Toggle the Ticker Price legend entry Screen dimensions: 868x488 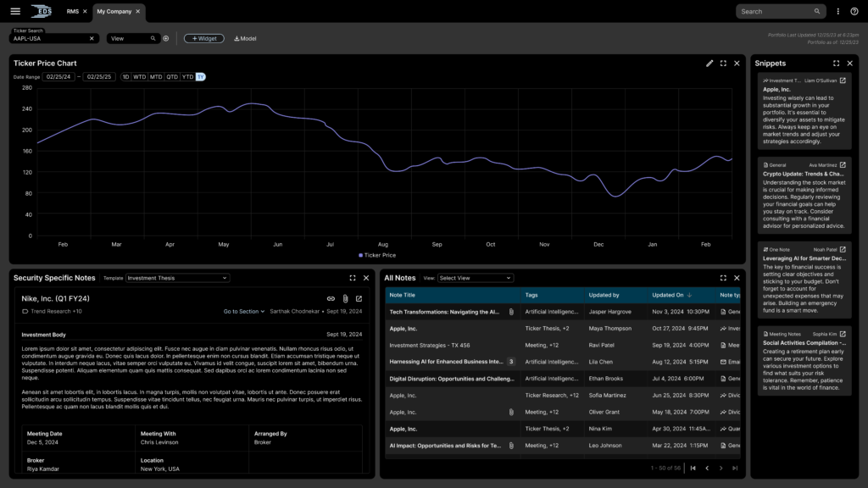click(x=377, y=256)
